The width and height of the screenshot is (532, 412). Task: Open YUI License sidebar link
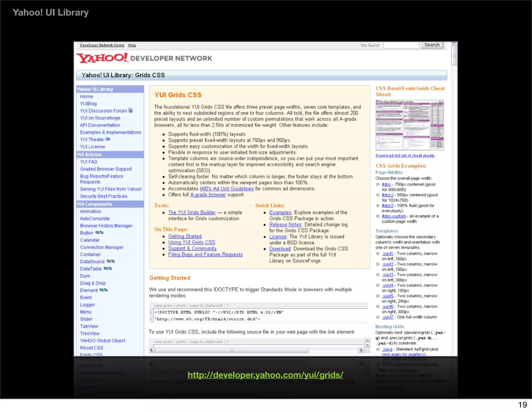(92, 147)
